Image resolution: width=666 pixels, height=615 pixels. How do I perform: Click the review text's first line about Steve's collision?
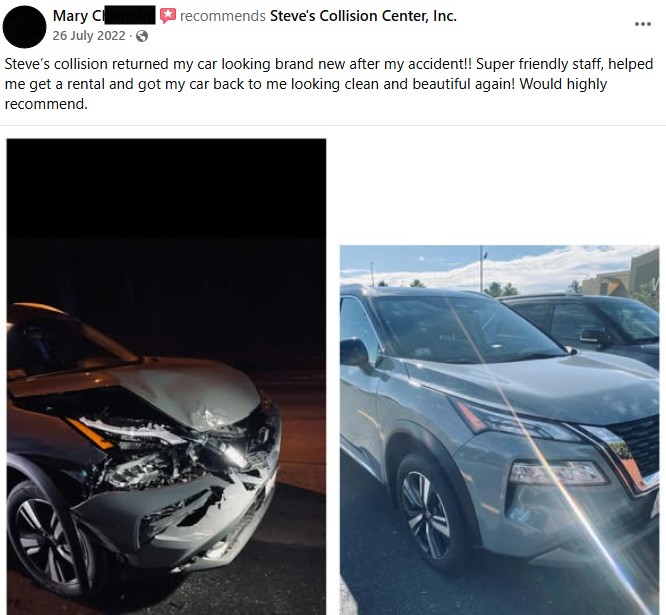click(329, 64)
